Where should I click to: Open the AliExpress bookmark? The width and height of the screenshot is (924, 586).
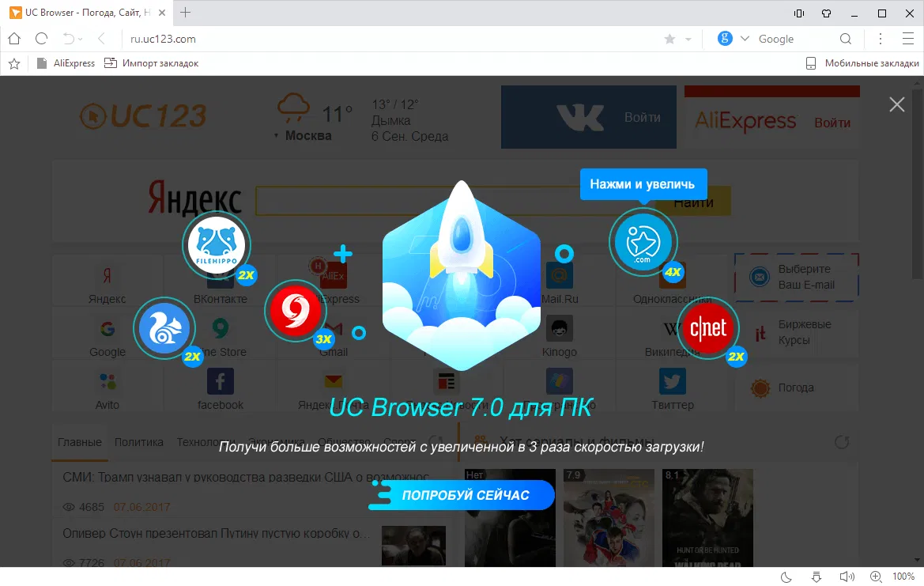(x=66, y=63)
